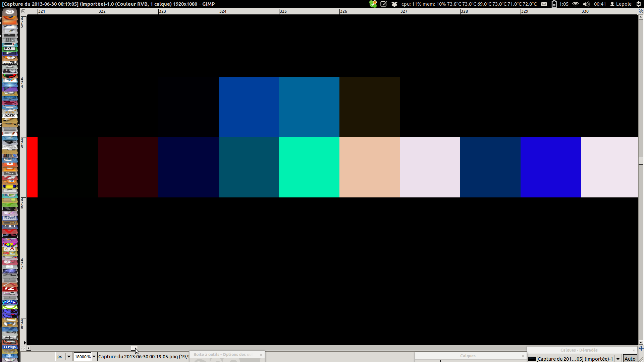Viewport: 644px width, 362px height.
Task: Click the zoom-on-resize icon at ruler corner
Action: pyautogui.click(x=641, y=11)
